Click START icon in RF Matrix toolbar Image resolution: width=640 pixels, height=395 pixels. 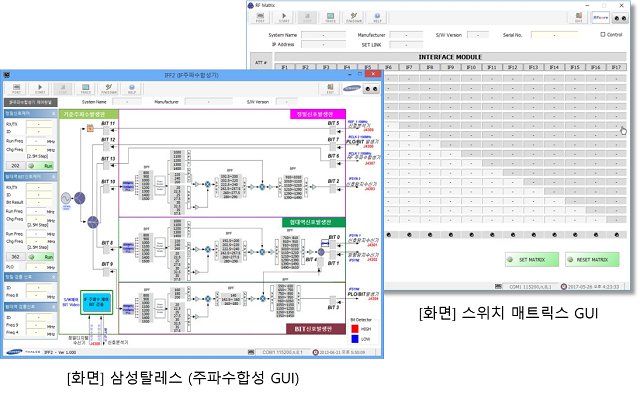[x=284, y=18]
